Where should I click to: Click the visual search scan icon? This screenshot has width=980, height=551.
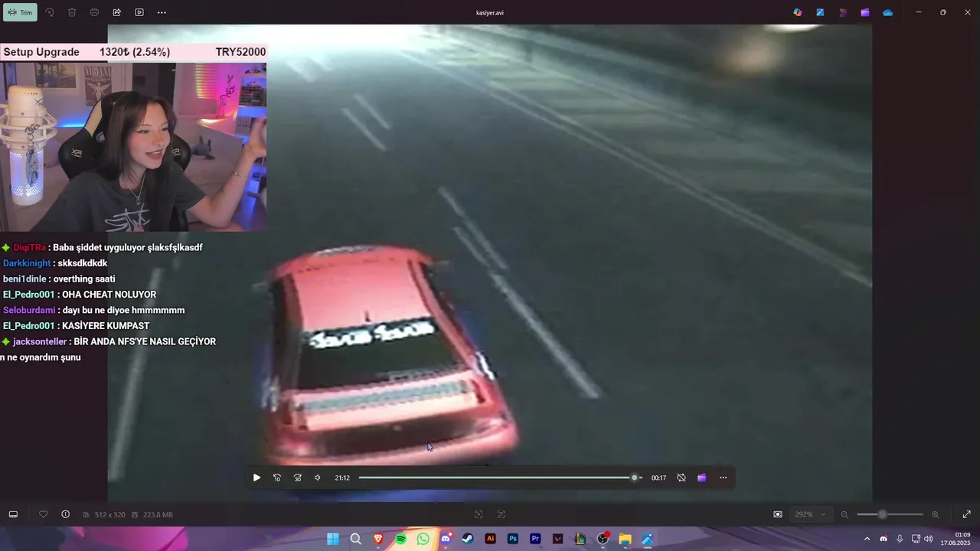coord(479,514)
